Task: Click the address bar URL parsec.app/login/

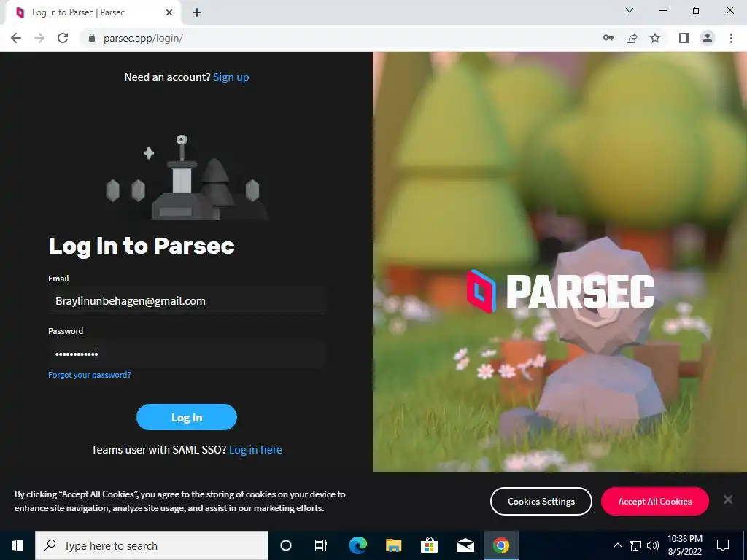Action: click(143, 38)
